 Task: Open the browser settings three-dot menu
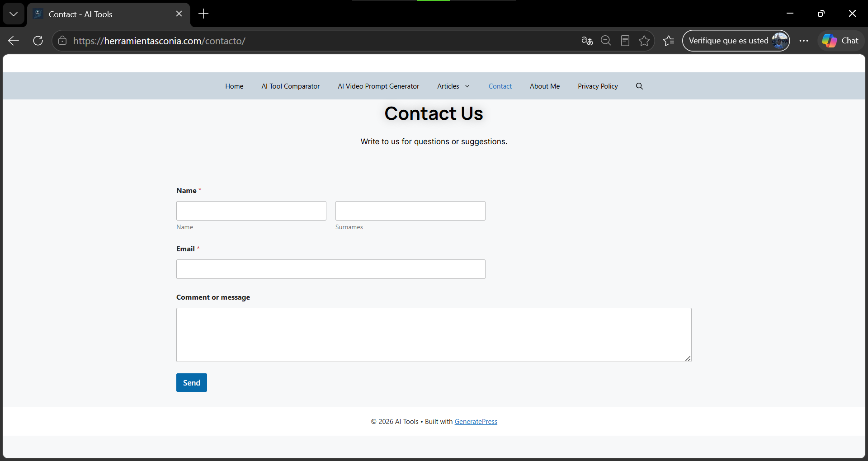pos(804,41)
